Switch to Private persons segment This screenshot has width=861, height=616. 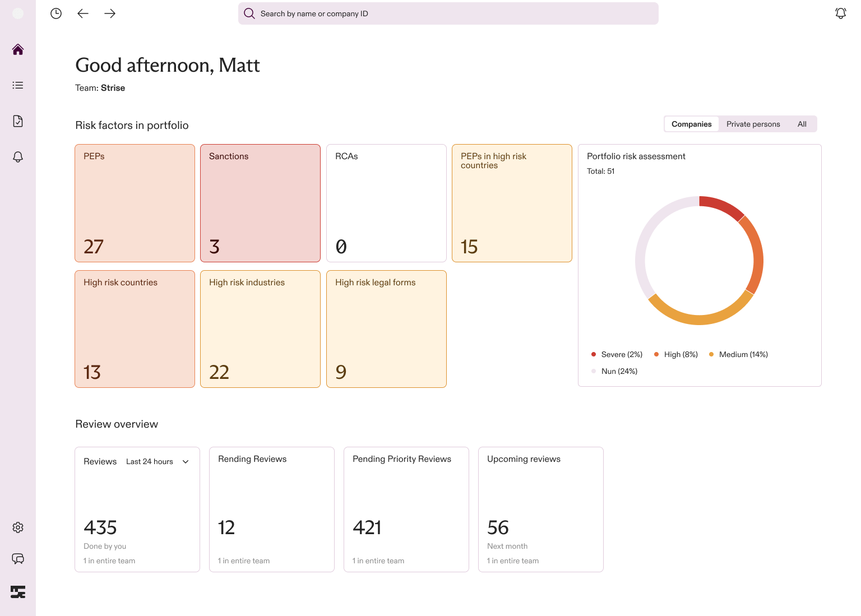pos(753,124)
